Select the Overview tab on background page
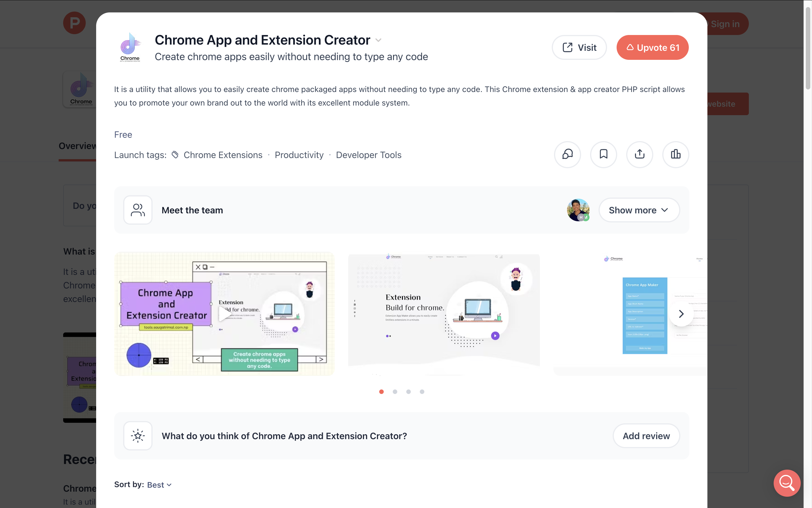The height and width of the screenshot is (508, 812). pos(78,146)
